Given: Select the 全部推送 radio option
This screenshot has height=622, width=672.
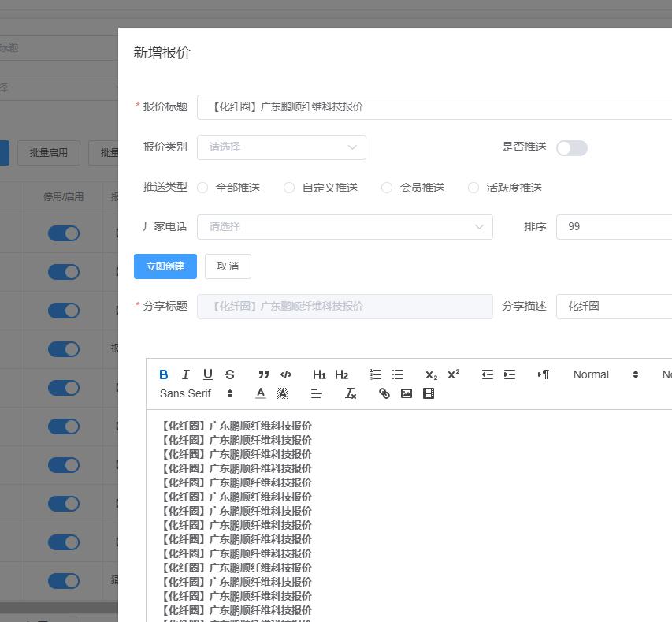Looking at the screenshot, I should [x=202, y=188].
